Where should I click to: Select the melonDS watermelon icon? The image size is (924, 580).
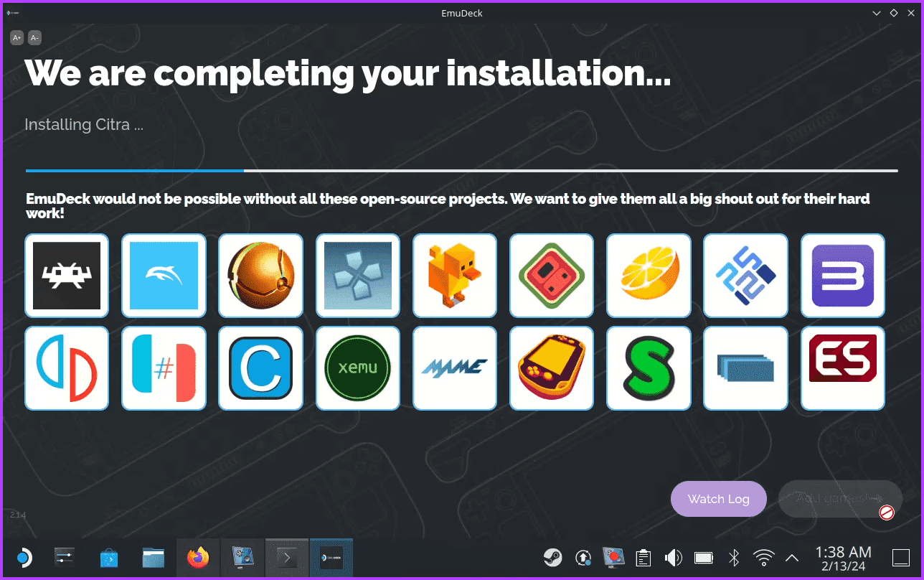(x=552, y=276)
